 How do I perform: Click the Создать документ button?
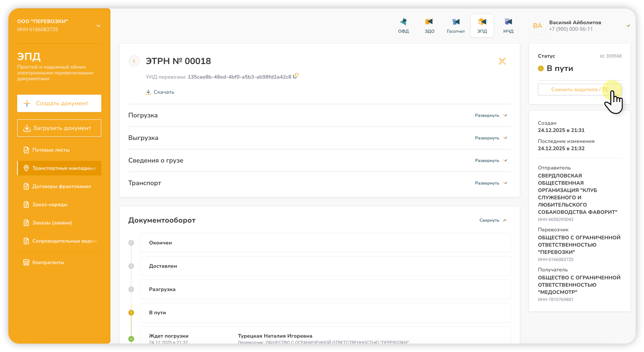point(59,103)
